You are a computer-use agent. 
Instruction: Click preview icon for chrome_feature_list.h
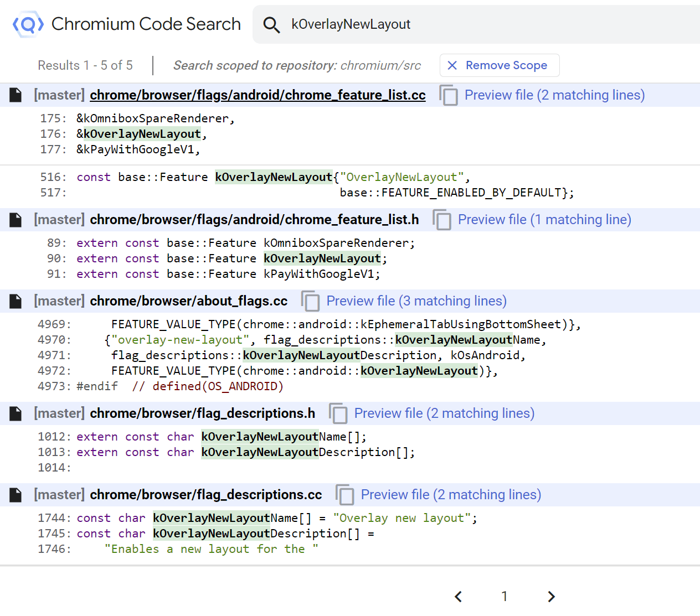pos(442,220)
